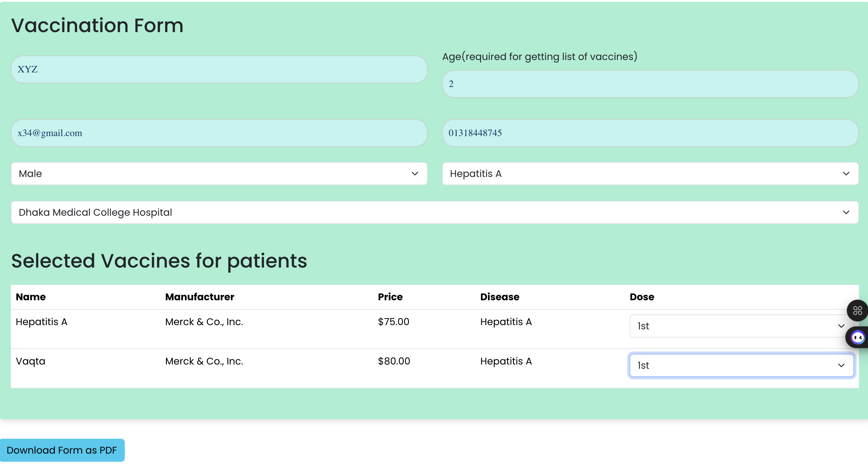Click the email field with x34@gmail.com
Viewport: 868px width, 466px height.
pos(219,133)
